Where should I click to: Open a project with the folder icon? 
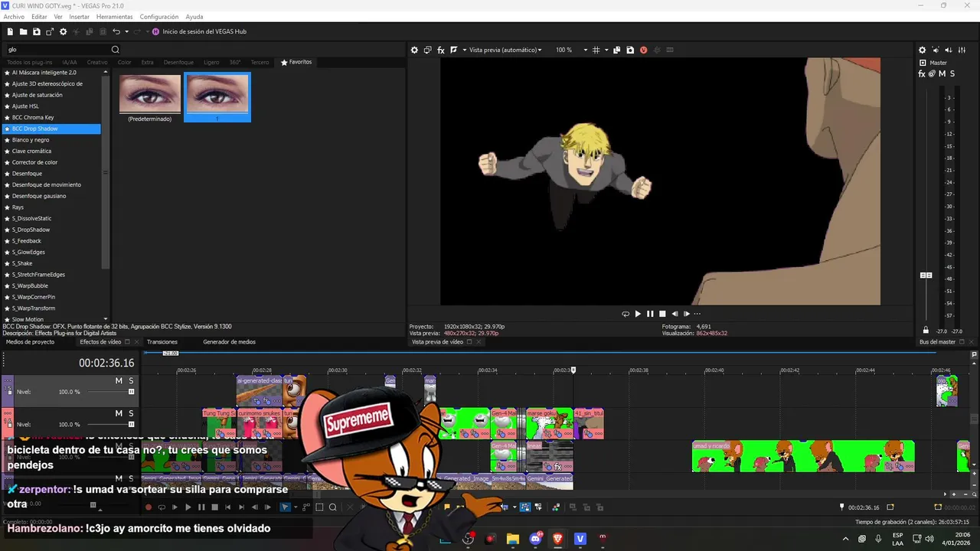(24, 31)
